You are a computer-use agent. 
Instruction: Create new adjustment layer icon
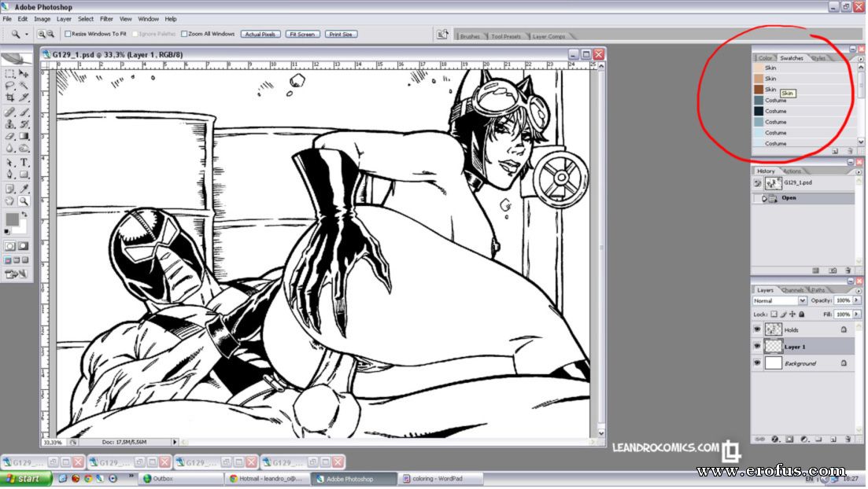(x=804, y=439)
